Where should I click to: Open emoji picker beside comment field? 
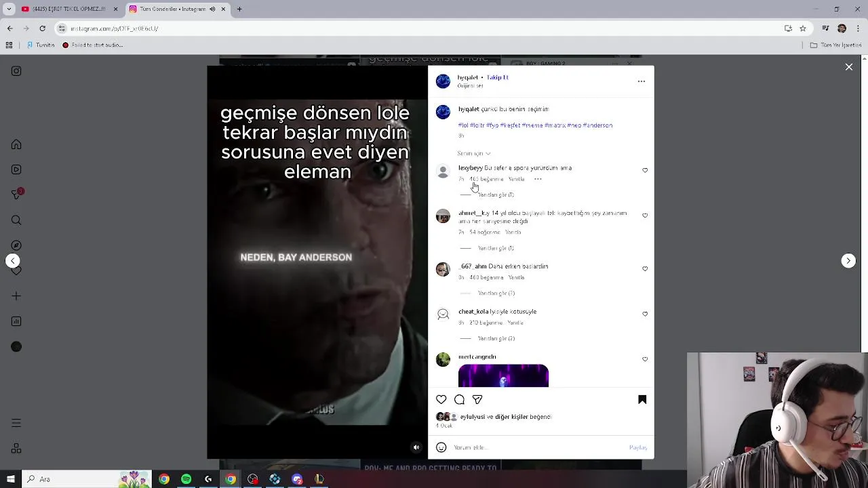tap(441, 447)
